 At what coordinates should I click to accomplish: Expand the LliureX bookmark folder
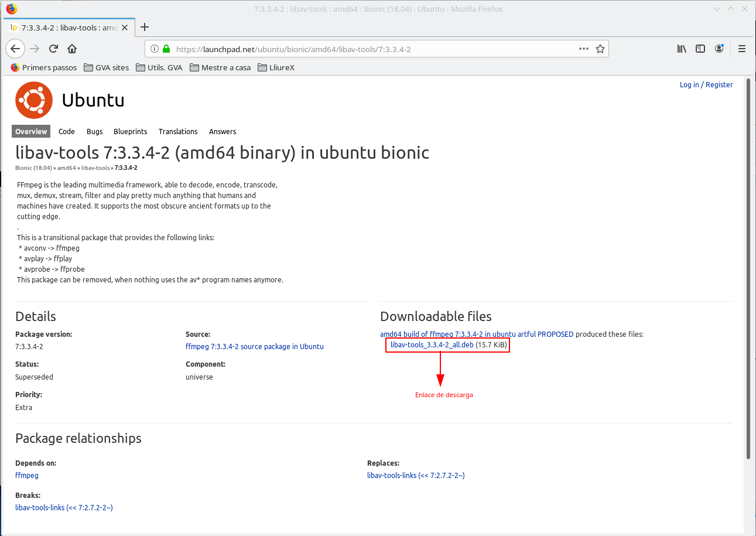click(x=275, y=67)
